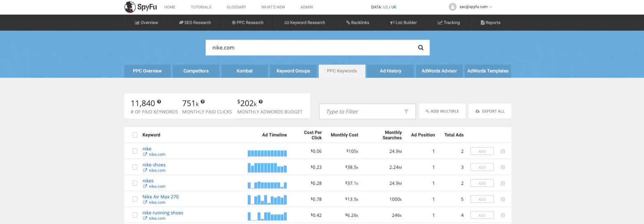Open the Keyword Research menu
Viewport: 644px width, 224px height.
305,23
